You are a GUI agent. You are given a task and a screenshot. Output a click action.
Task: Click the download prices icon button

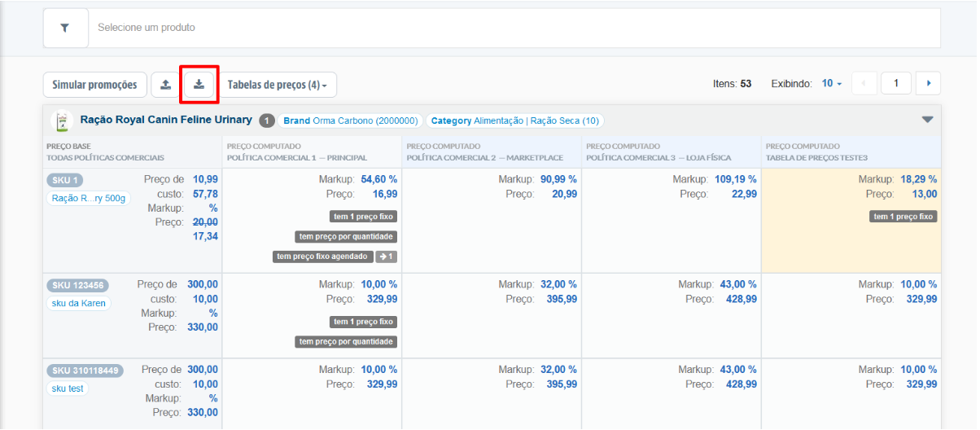coord(199,85)
